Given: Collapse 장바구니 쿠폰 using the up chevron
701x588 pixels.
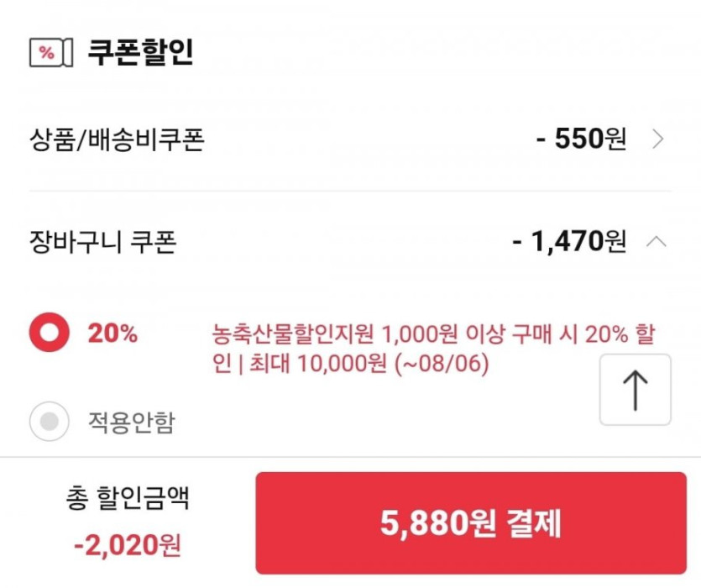Looking at the screenshot, I should click(657, 242).
